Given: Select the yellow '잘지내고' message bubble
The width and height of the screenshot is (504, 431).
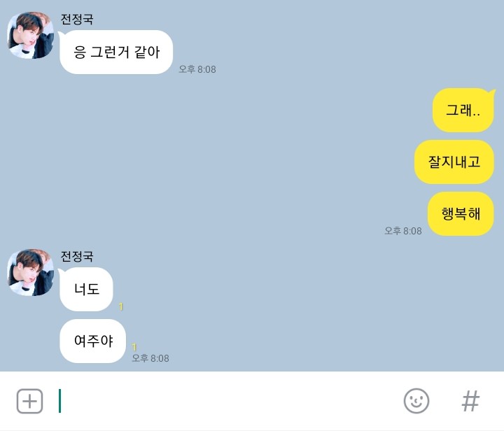Looking at the screenshot, I should tap(454, 162).
